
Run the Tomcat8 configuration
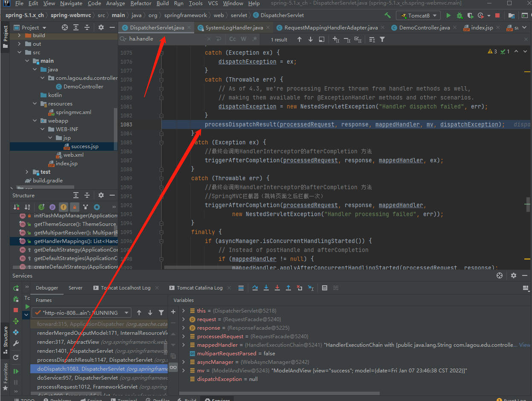point(448,15)
